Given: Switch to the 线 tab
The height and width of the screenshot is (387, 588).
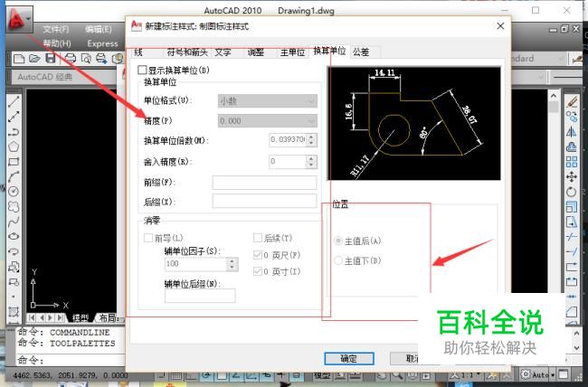Looking at the screenshot, I should 138,52.
